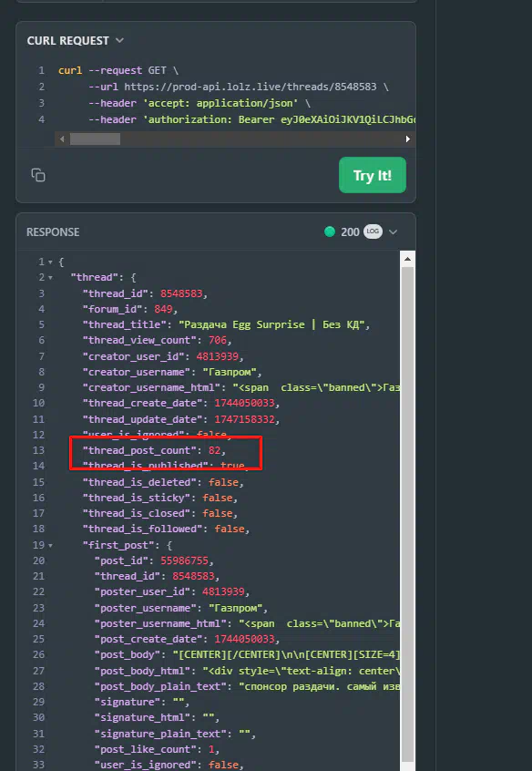The image size is (532, 771).
Task: Click the left arrow of the code horizontal scrollbar
Action: [62, 139]
